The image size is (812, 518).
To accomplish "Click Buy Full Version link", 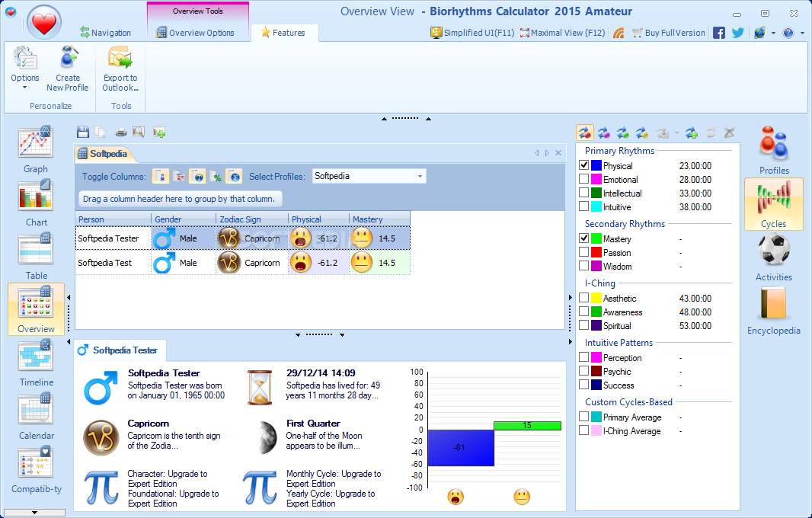I will (x=669, y=33).
